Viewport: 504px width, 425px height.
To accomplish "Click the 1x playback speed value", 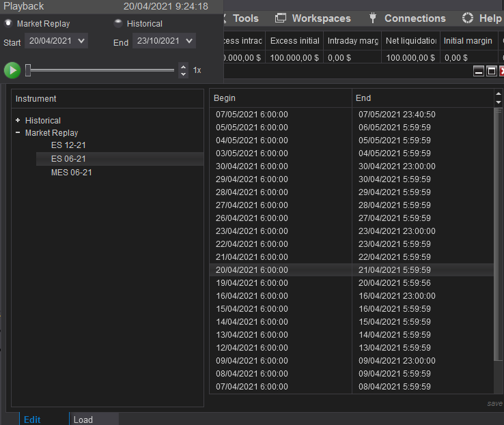I will 197,70.
